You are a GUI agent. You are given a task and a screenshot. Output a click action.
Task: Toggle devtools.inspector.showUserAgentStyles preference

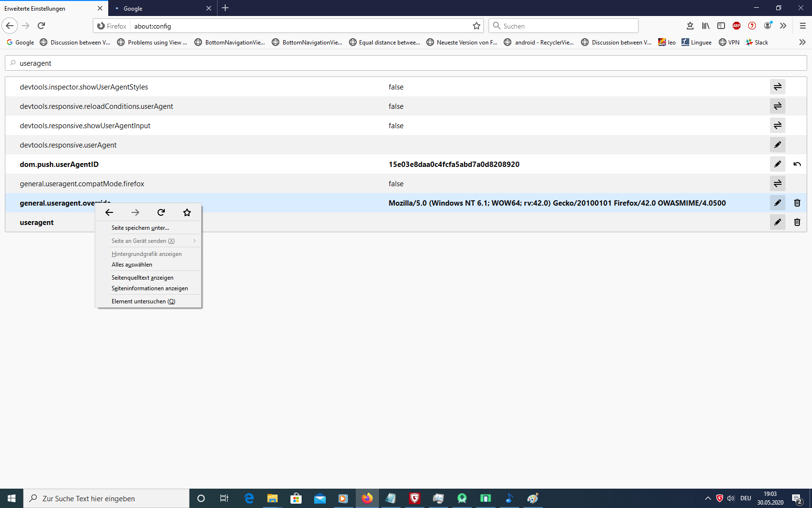click(x=777, y=87)
